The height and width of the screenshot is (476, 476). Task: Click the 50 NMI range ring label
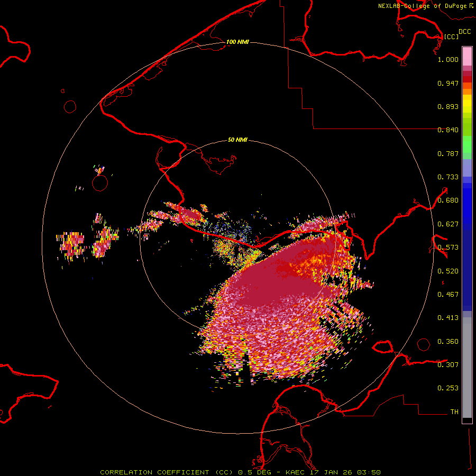(x=237, y=140)
